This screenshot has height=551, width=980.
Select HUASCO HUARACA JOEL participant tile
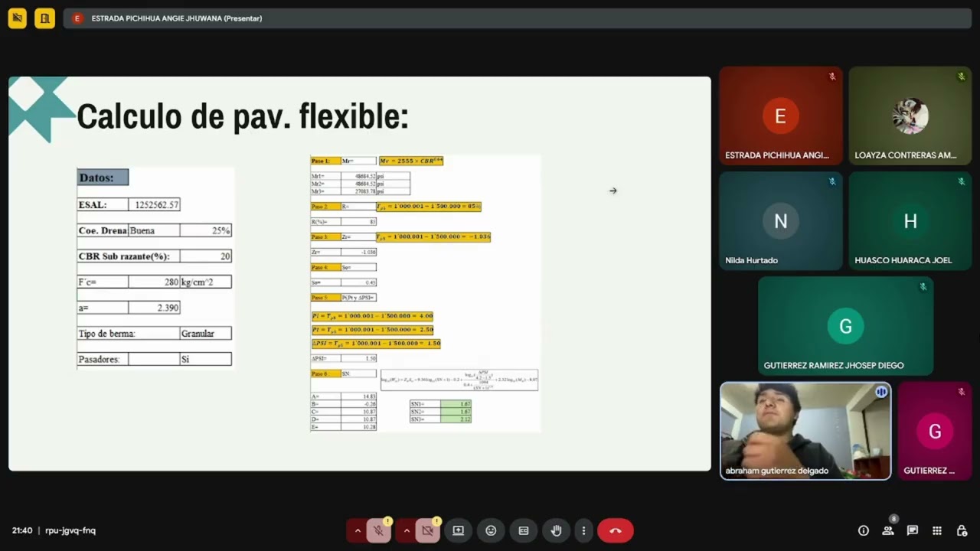tap(910, 221)
